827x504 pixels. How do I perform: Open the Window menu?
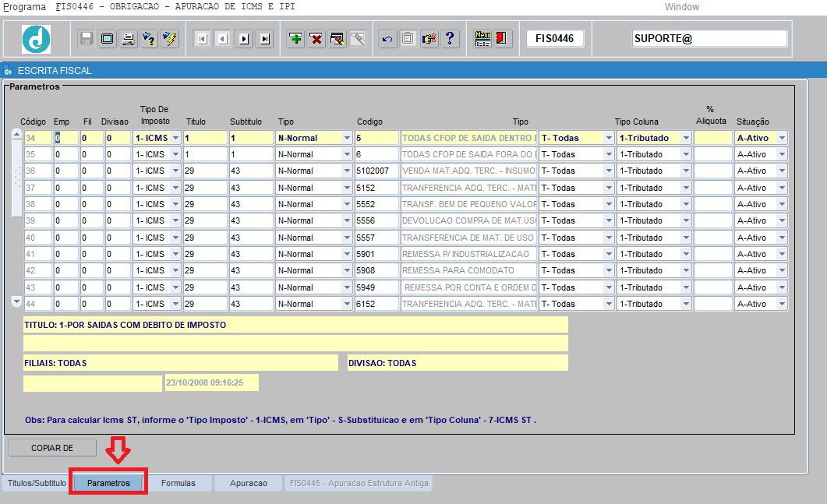[x=681, y=7]
